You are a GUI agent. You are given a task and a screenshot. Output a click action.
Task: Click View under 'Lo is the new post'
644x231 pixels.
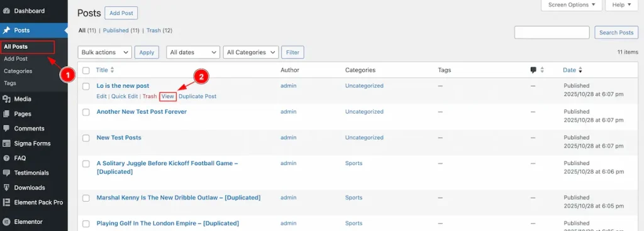(x=167, y=96)
